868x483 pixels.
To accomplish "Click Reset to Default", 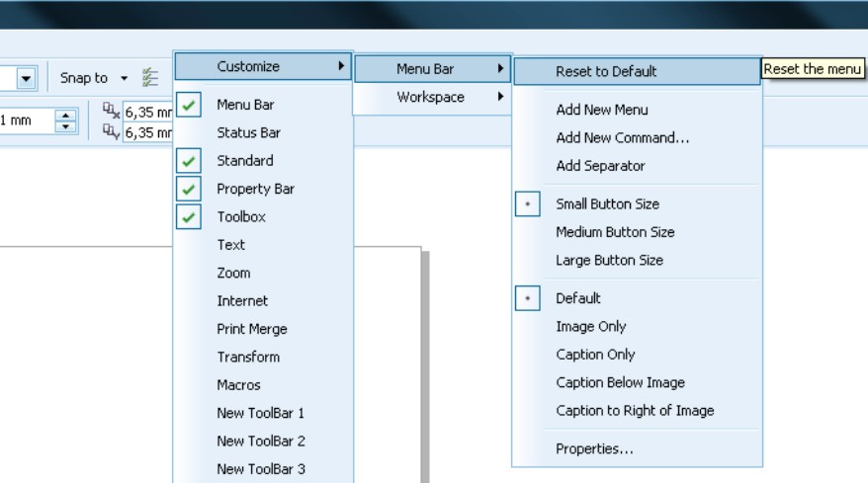I will tap(638, 71).
